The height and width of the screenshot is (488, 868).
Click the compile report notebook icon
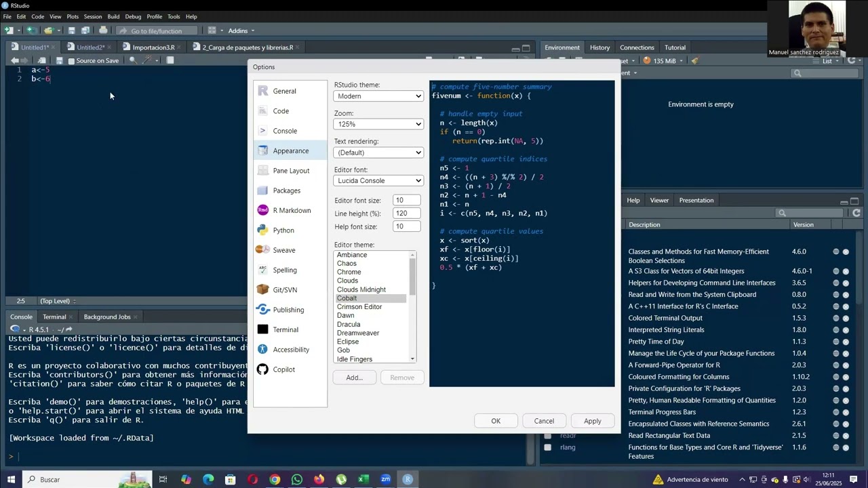click(170, 60)
